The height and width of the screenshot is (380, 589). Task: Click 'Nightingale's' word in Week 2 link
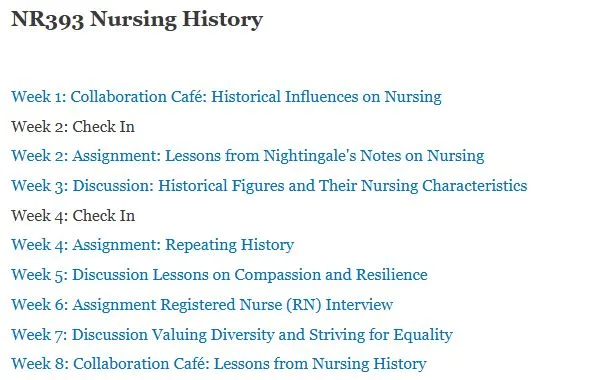pyautogui.click(x=310, y=156)
